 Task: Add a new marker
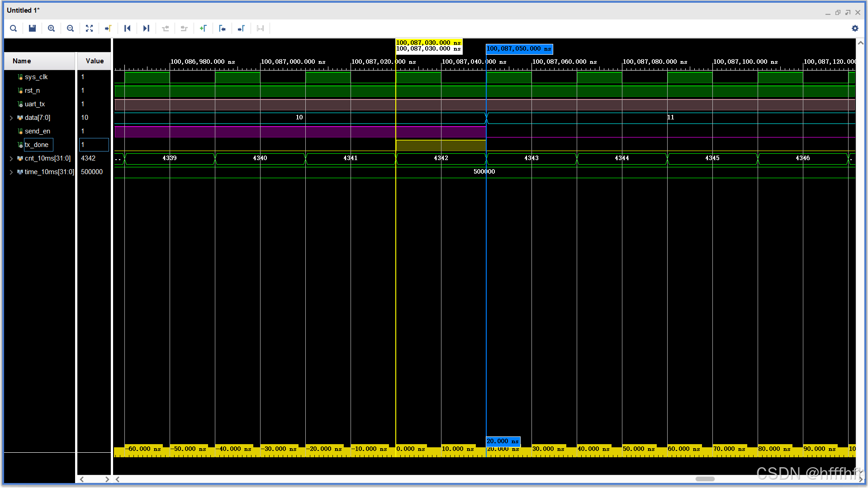coord(203,28)
